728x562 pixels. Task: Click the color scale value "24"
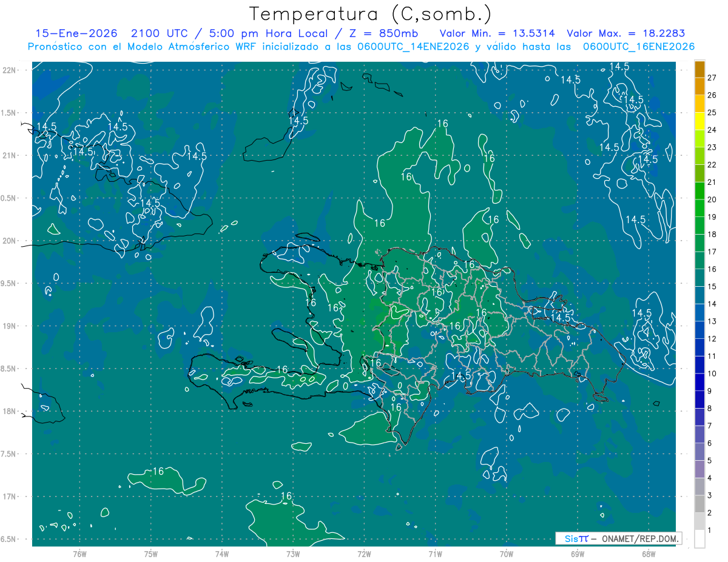(x=712, y=130)
